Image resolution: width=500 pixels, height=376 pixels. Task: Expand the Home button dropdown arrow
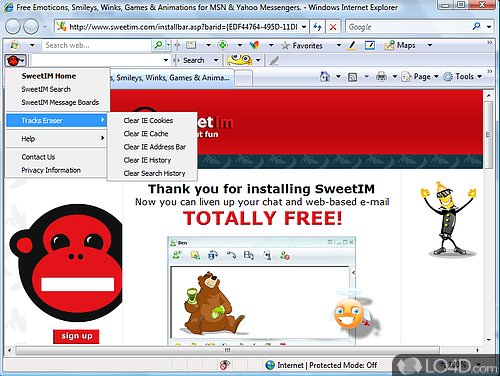point(338,77)
